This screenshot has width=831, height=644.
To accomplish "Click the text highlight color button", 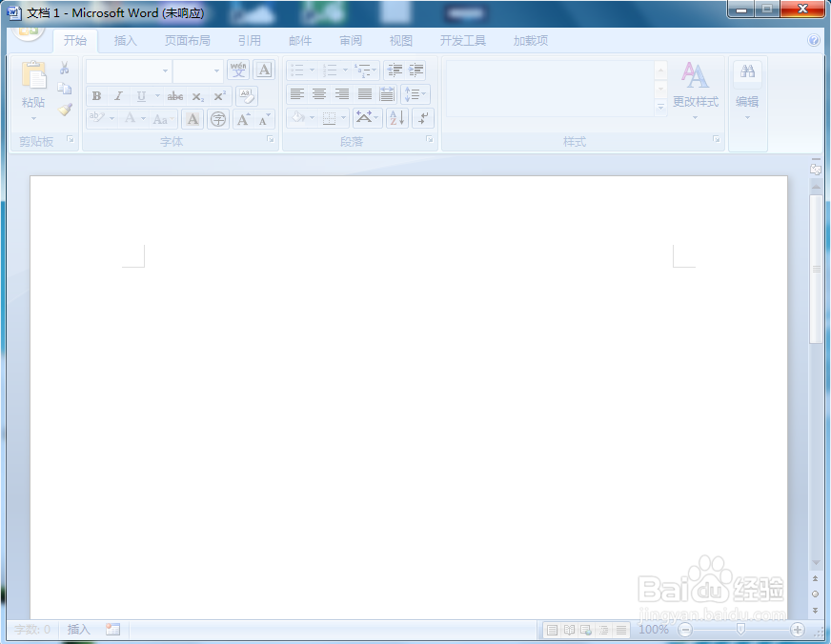I will click(96, 117).
